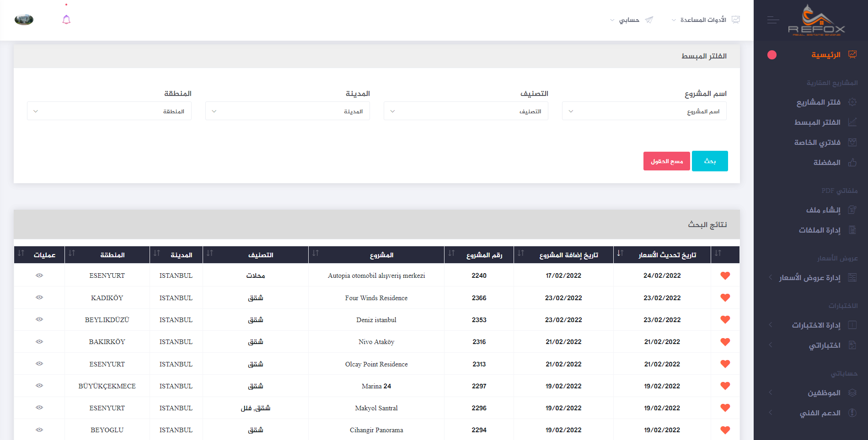This screenshot has width=868, height=440.
Task: Sort by تاريخ تحديث الأسعار column arrows
Action: coord(620,254)
